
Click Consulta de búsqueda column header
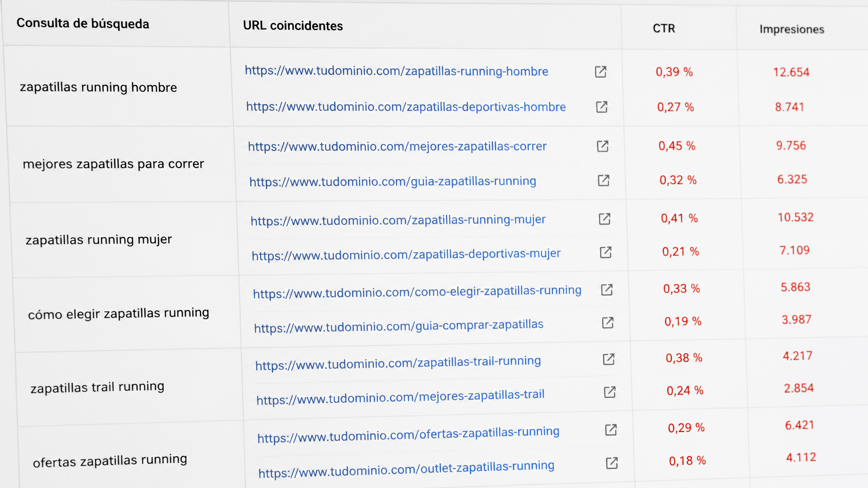click(x=83, y=24)
